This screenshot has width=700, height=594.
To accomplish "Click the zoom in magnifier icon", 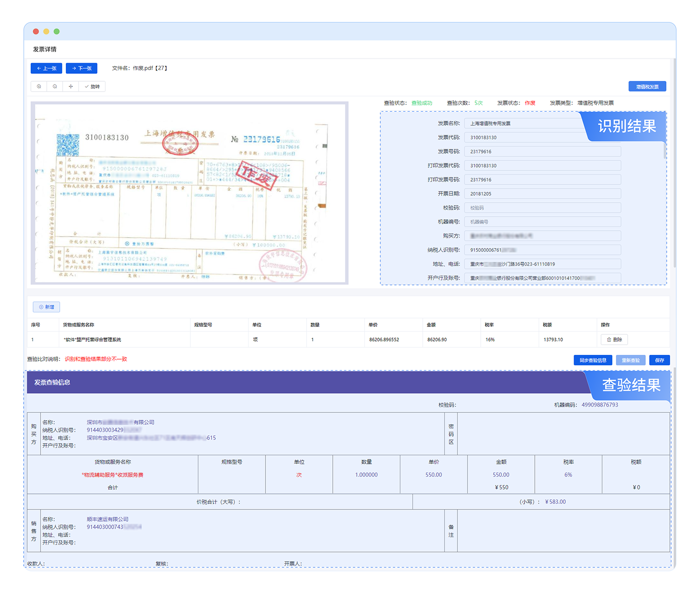I will point(39,86).
